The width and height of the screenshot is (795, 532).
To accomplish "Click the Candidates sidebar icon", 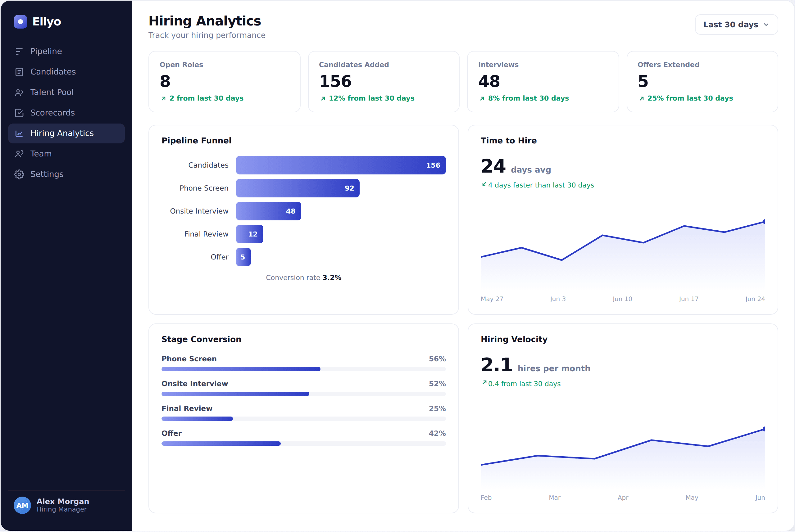I will [x=19, y=72].
